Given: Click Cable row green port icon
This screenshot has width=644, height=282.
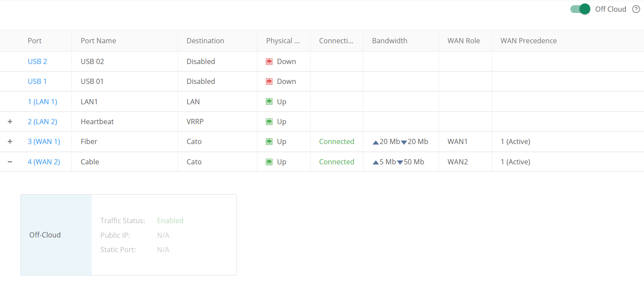Looking at the screenshot, I should (269, 162).
